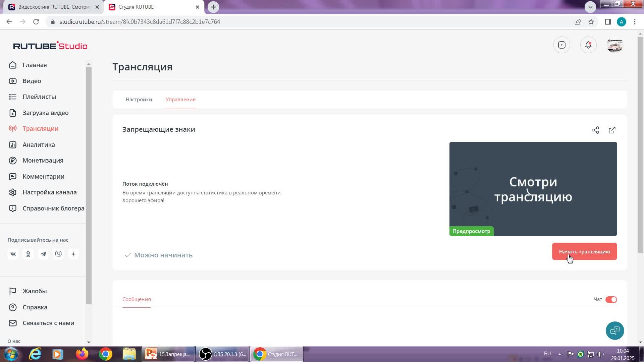Show hidden system tray icons arrow
644x362 pixels.
559,354
